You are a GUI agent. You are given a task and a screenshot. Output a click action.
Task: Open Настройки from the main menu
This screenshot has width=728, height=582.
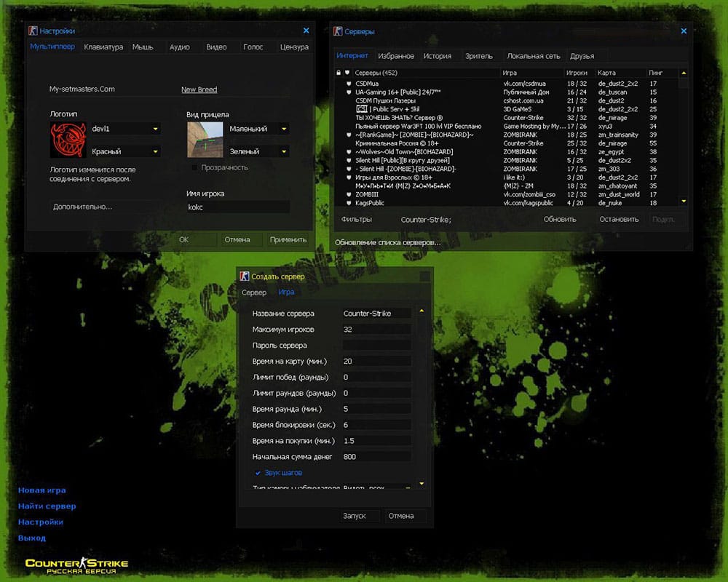[x=40, y=522]
